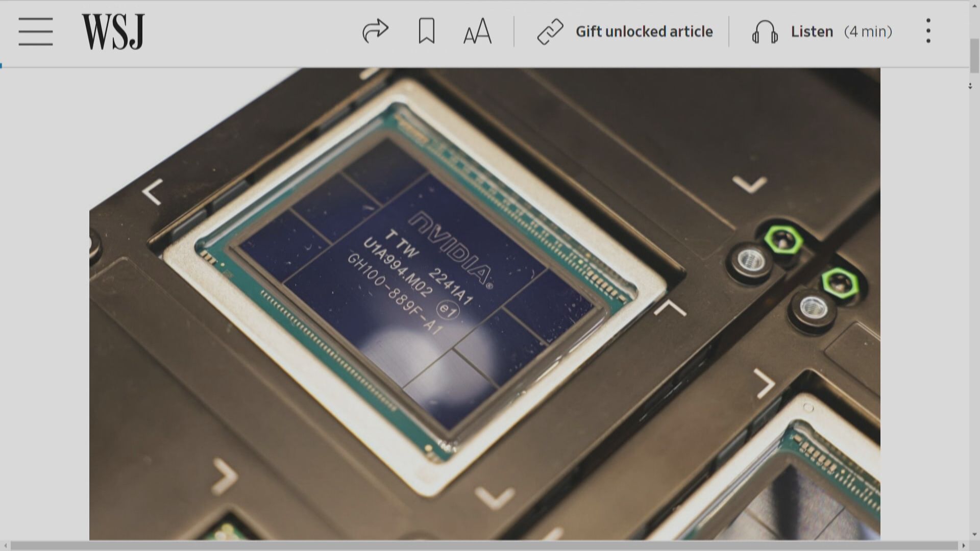Click the Gift unlocked article label
Image resolution: width=980 pixels, height=551 pixels.
(x=644, y=32)
